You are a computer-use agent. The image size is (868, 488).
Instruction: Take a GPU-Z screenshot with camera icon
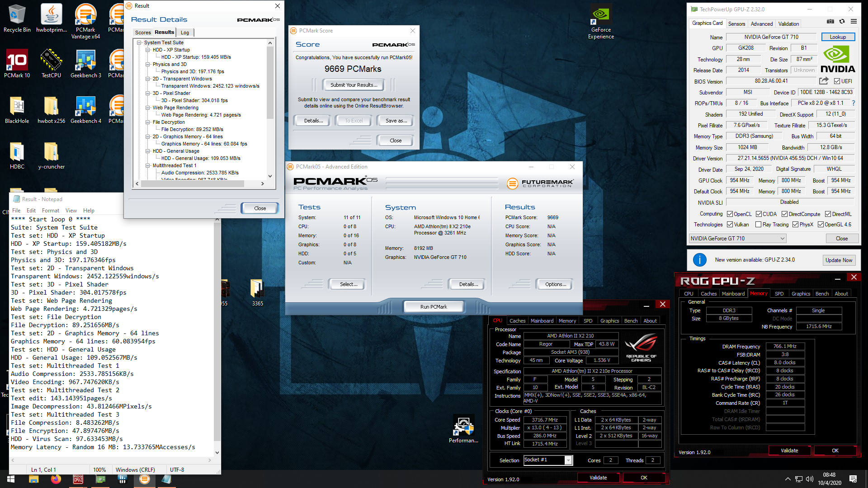click(x=830, y=21)
